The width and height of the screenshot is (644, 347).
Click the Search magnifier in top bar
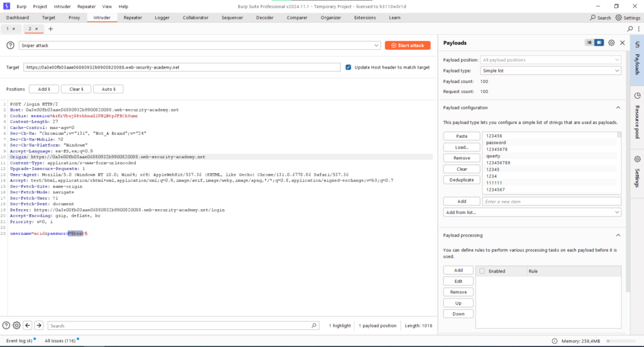(x=592, y=18)
